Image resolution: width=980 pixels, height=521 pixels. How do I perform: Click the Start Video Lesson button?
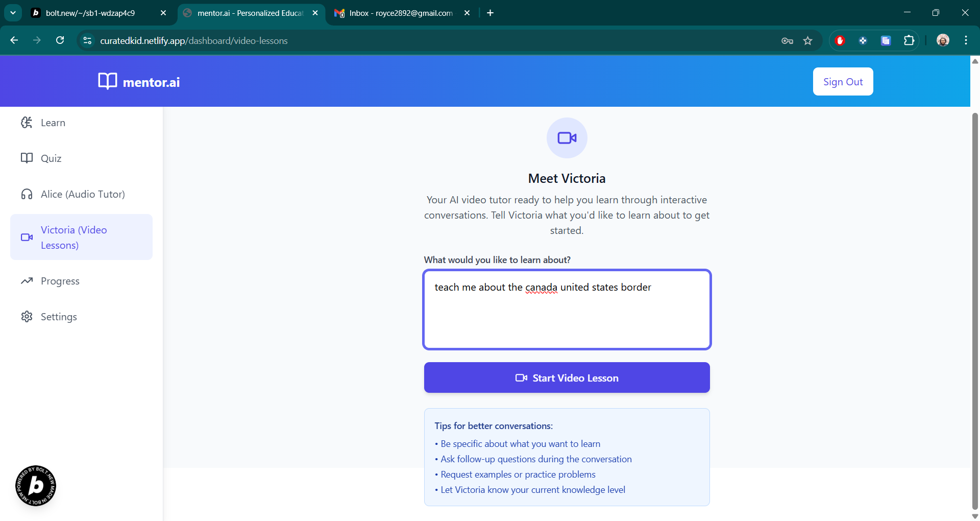pyautogui.click(x=567, y=377)
